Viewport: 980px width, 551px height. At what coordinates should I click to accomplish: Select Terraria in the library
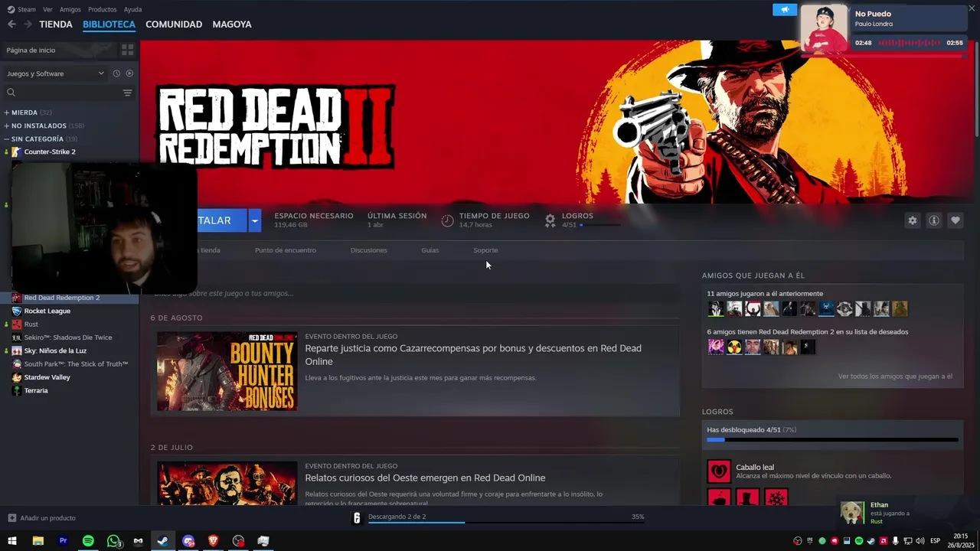[x=35, y=390]
